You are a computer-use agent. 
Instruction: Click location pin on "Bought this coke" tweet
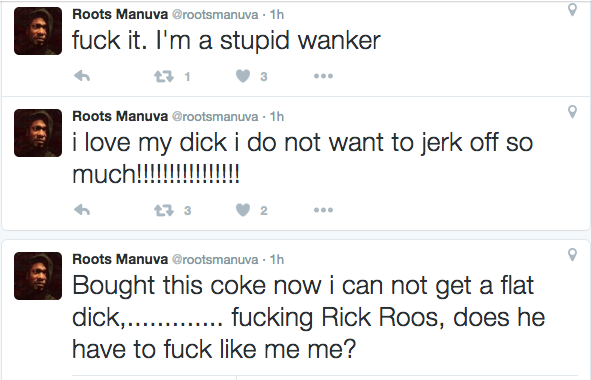572,255
